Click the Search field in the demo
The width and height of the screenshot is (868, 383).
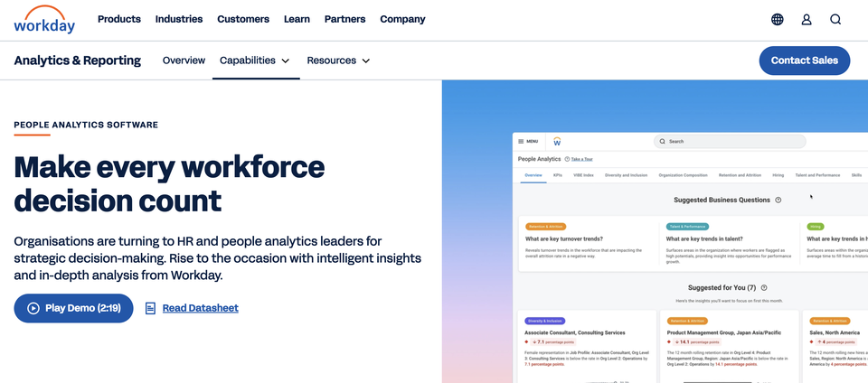[x=730, y=142]
